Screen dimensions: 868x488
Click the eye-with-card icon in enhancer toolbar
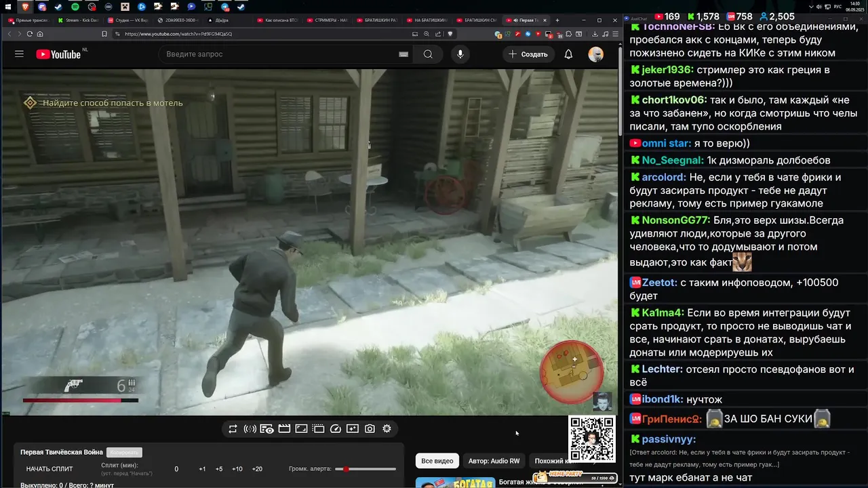[x=267, y=429]
